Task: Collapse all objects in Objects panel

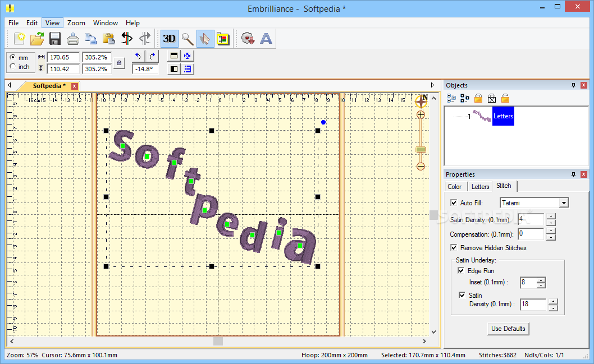Action: click(x=464, y=98)
